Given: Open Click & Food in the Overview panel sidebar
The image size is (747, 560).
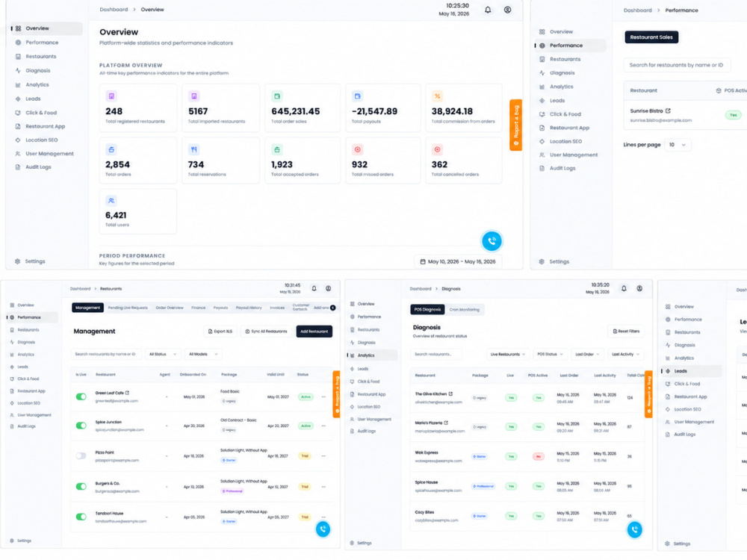Looking at the screenshot, I should pyautogui.click(x=41, y=113).
